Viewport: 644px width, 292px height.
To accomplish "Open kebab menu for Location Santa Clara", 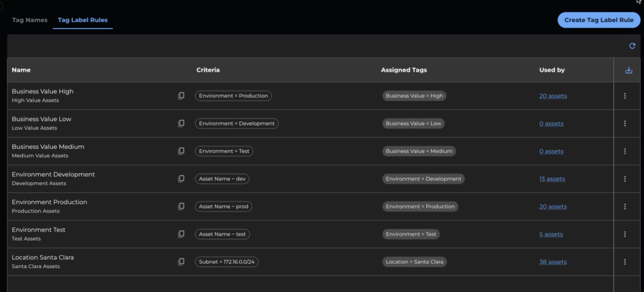I will [x=625, y=262].
